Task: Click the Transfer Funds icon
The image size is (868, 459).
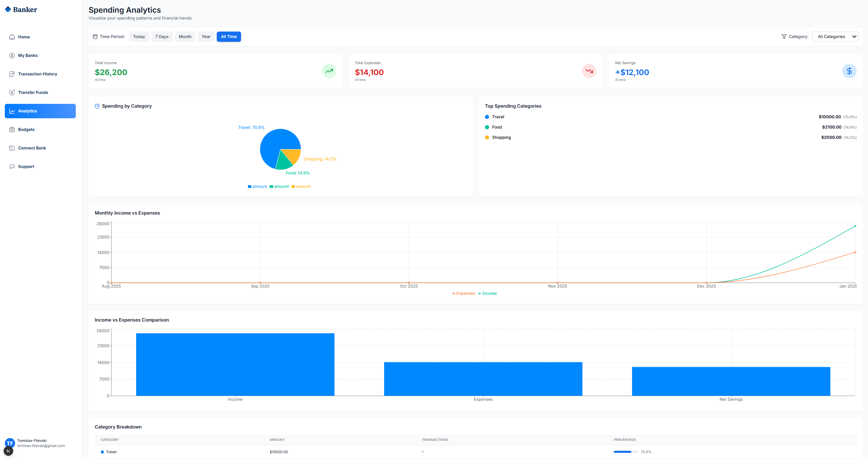Action: pos(12,93)
